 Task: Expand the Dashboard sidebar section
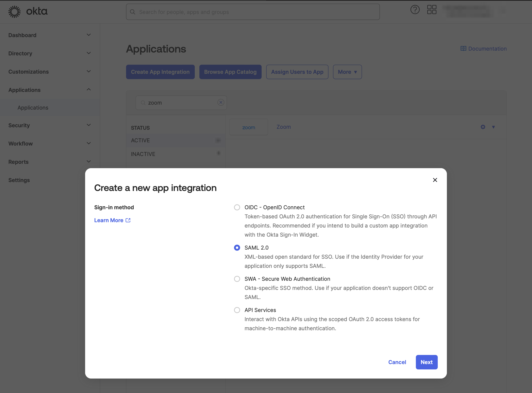[89, 35]
